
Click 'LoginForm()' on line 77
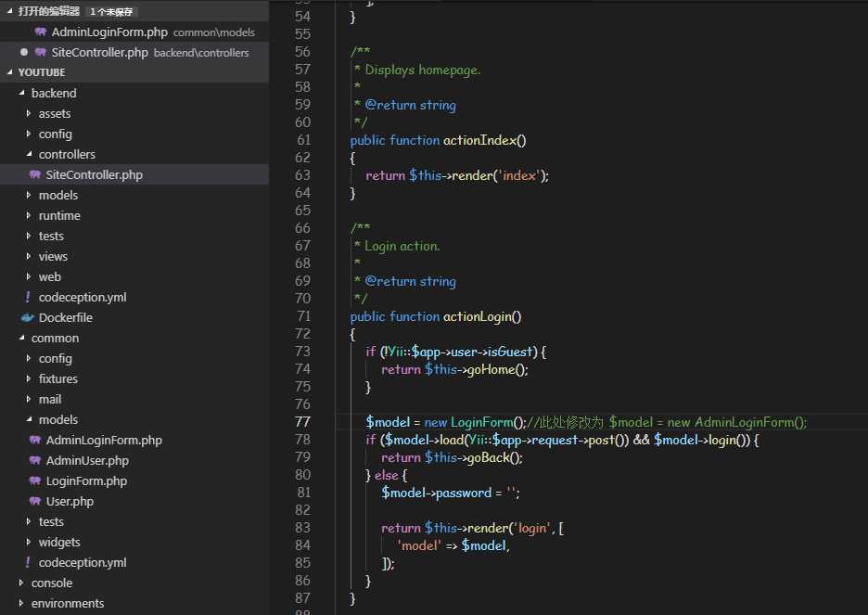488,422
